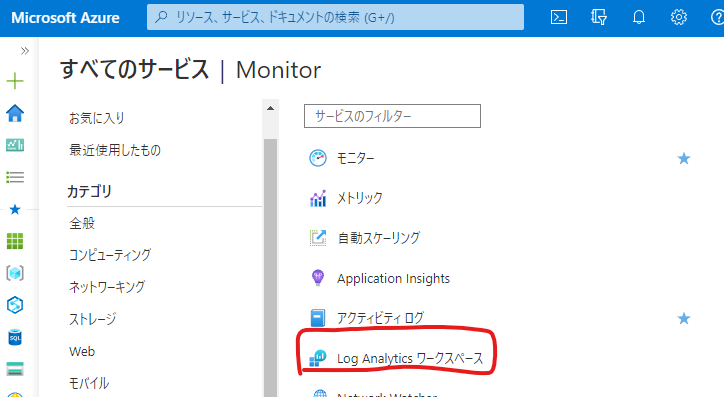Screen dimensions: 724x397
Task: Toggle the favorite star for アクティビティ ログ
Action: [684, 319]
